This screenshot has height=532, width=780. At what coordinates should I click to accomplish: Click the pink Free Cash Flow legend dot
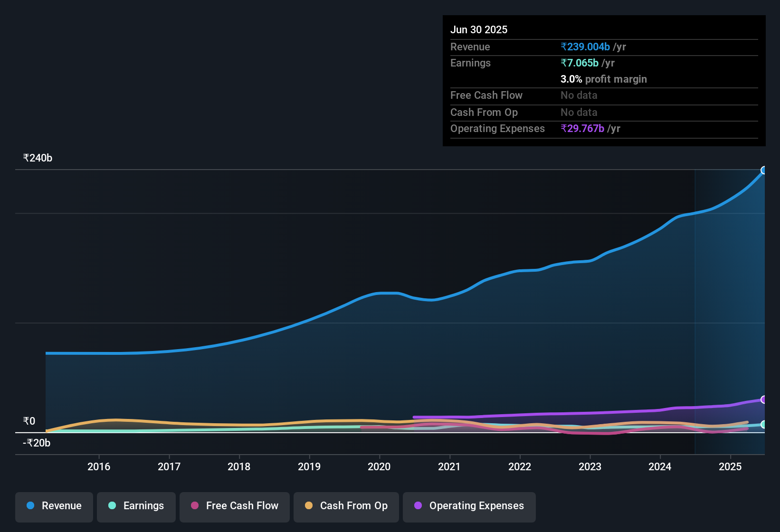[195, 506]
